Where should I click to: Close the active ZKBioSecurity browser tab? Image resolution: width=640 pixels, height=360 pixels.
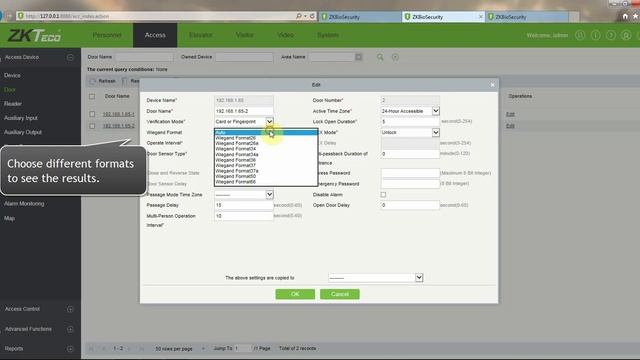click(480, 17)
